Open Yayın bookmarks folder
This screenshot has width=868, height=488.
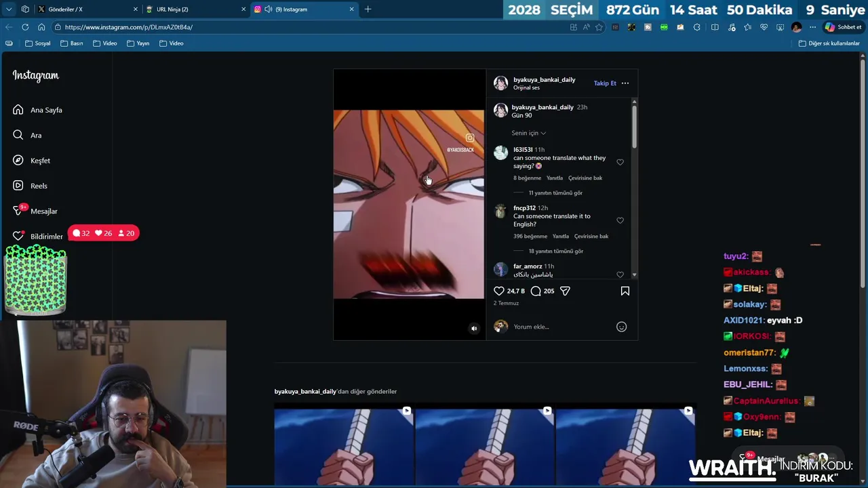(x=138, y=43)
